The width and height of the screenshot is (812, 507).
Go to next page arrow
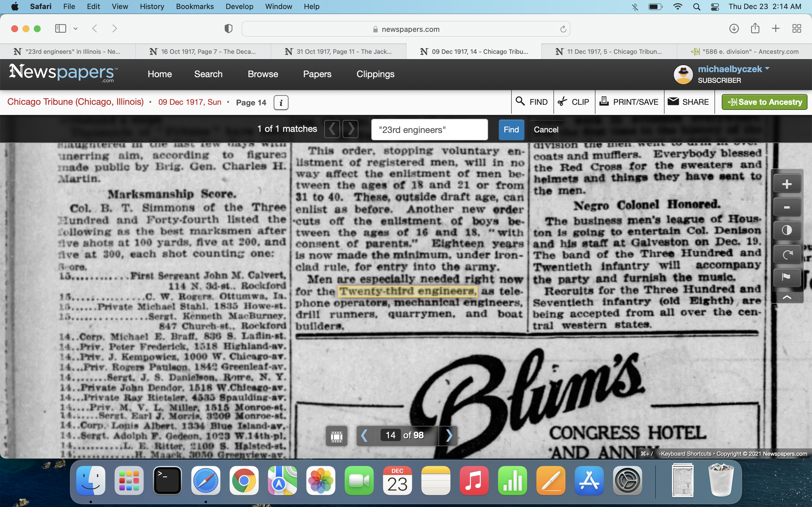click(449, 435)
